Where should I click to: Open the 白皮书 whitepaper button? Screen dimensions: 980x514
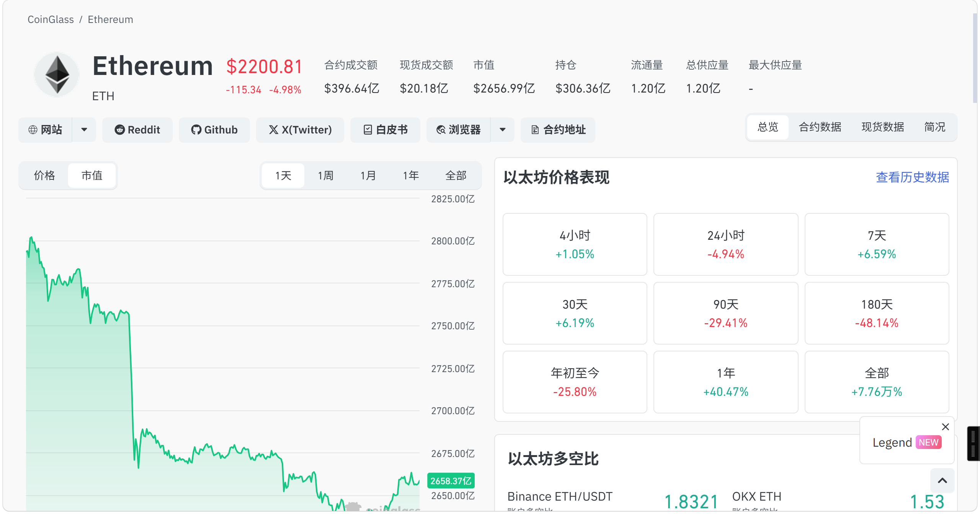tap(385, 130)
